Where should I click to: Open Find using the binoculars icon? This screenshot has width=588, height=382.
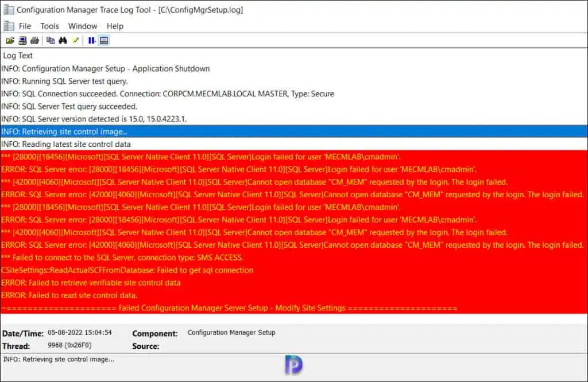tap(63, 41)
